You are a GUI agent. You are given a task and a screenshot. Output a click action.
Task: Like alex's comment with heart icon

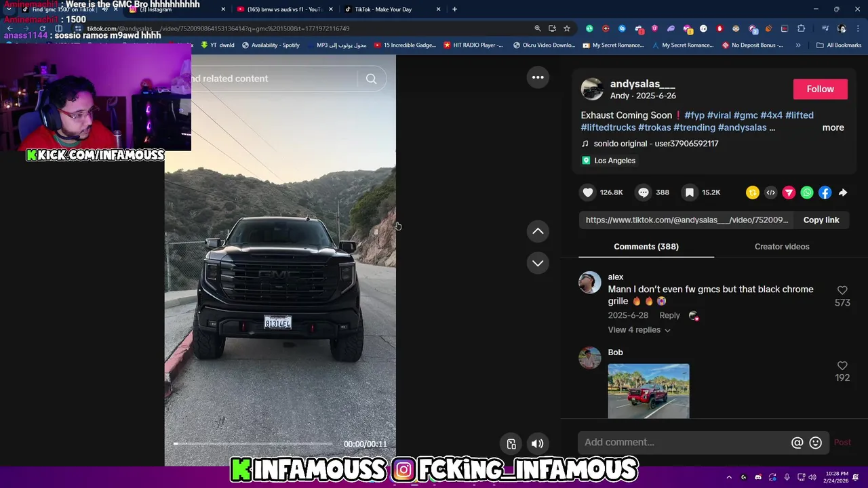pyautogui.click(x=842, y=290)
